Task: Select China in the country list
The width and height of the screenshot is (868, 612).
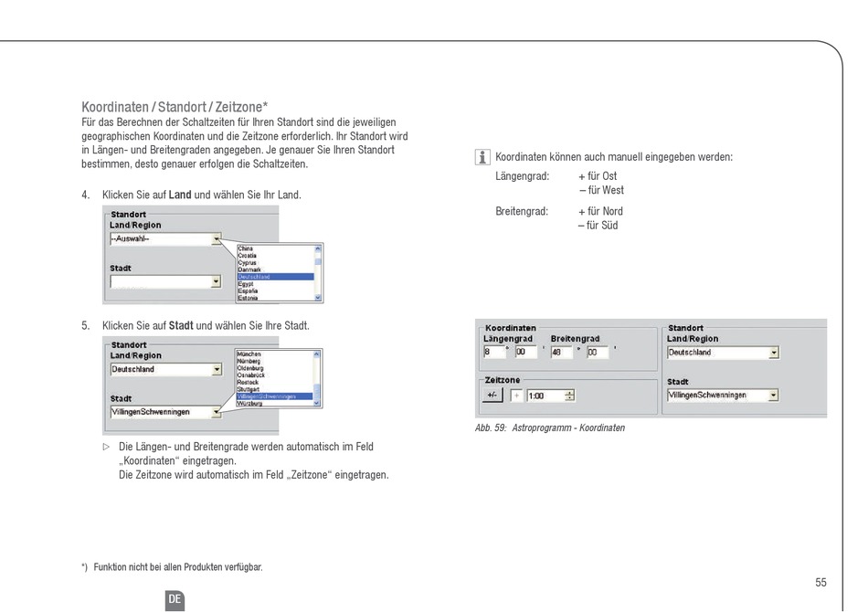Action: pyautogui.click(x=245, y=249)
